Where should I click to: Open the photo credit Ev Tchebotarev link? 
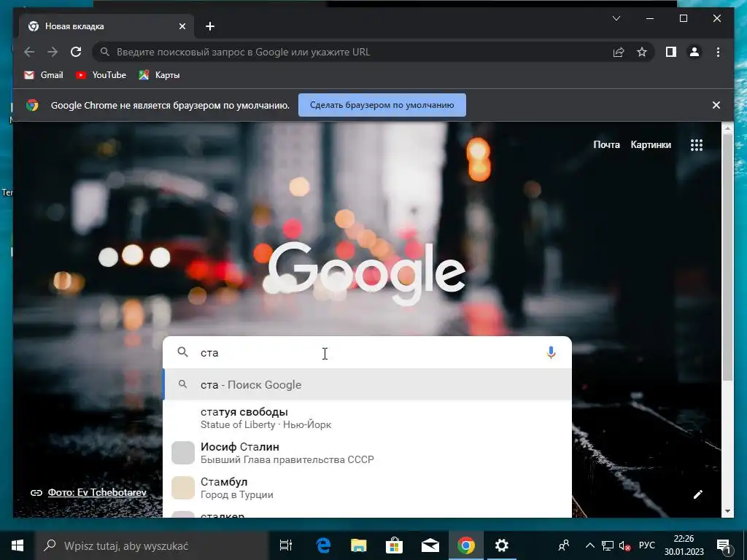point(97,492)
